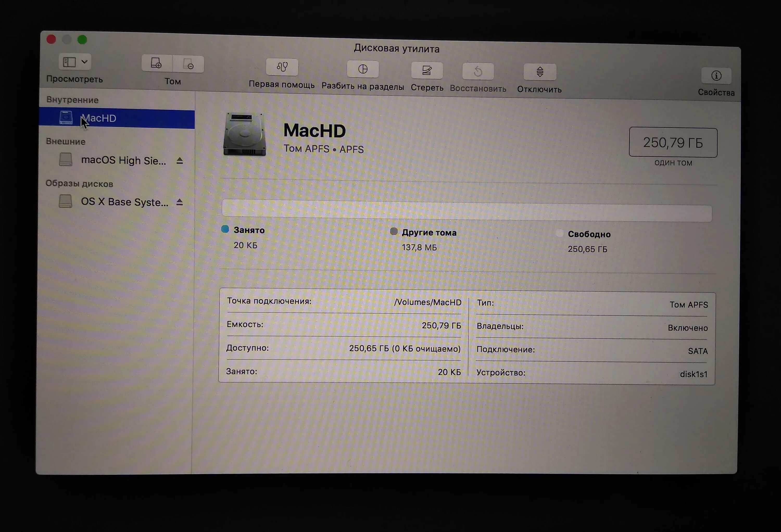This screenshot has width=781, height=532.
Task: Eject the OS X Base System image
Action: point(179,202)
